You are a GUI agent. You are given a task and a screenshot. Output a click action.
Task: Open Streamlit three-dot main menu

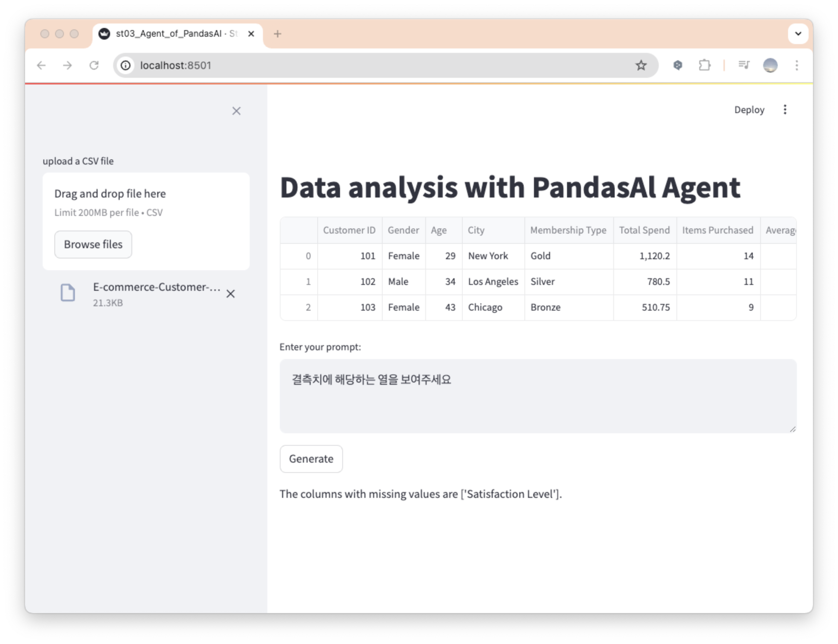click(x=785, y=110)
